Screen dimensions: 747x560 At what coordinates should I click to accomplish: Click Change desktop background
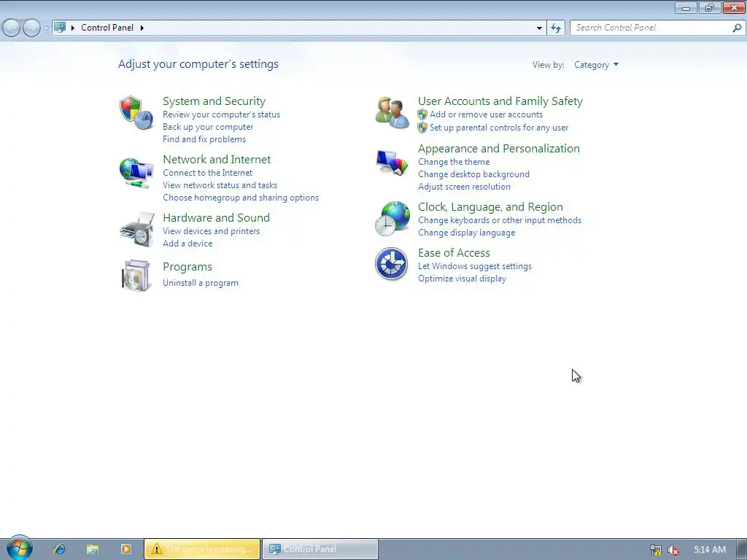473,174
